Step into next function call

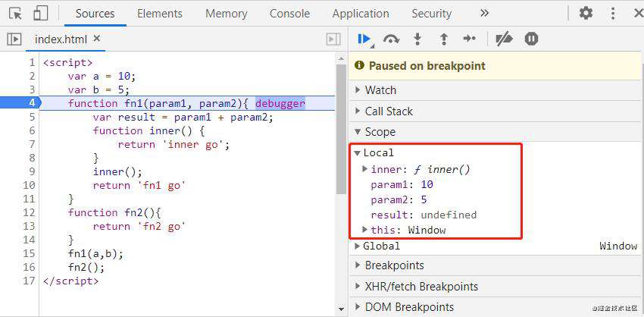417,39
